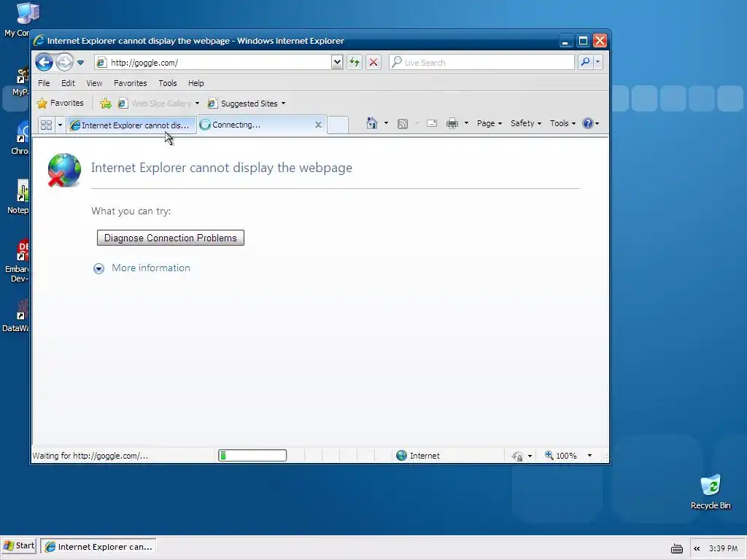Go back with the Back arrow button

(44, 62)
